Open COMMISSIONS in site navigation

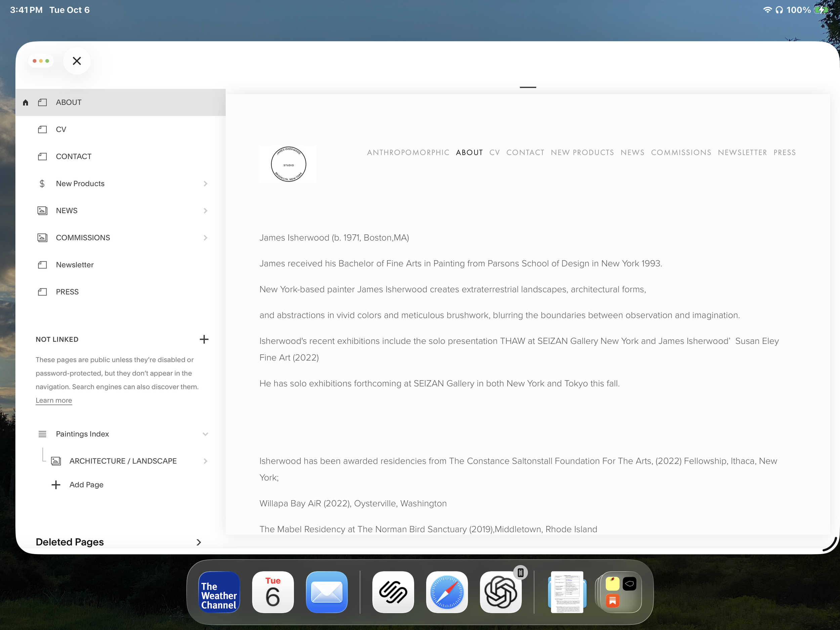(681, 152)
